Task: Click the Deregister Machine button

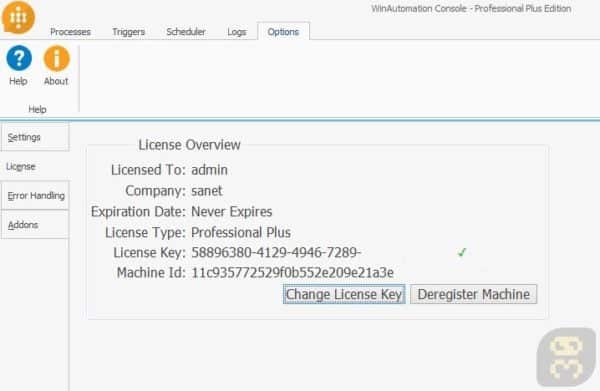Action: pos(473,294)
